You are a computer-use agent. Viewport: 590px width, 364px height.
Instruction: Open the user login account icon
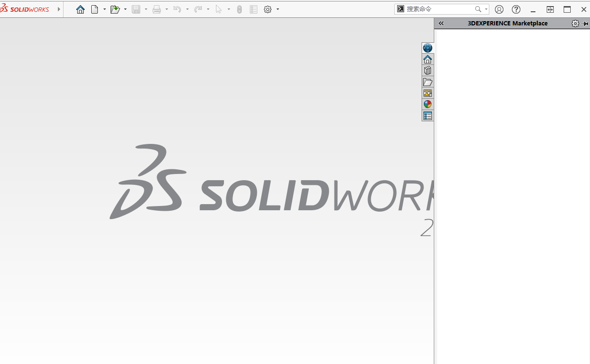coord(499,9)
